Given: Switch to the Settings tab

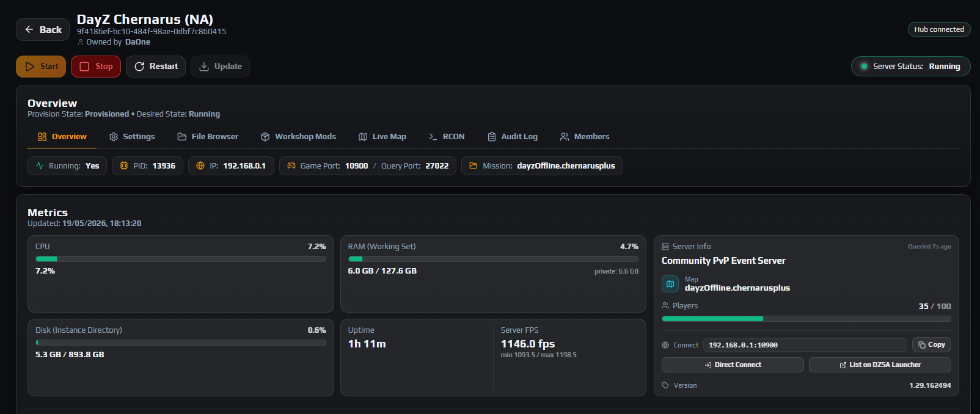Looking at the screenshot, I should coord(132,137).
